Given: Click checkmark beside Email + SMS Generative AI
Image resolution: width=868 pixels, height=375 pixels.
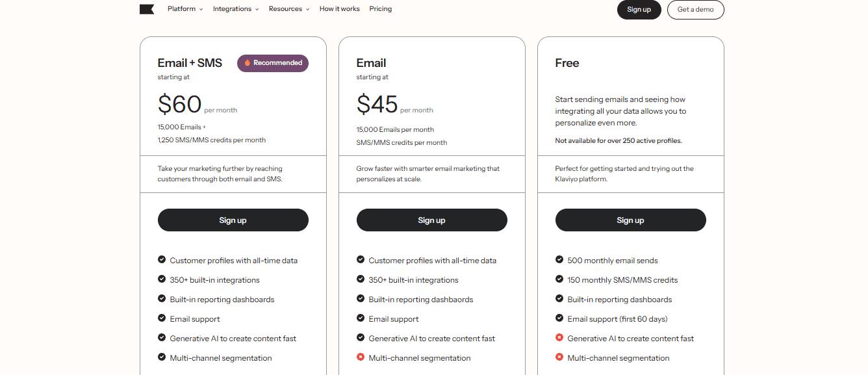Looking at the screenshot, I should tap(162, 337).
